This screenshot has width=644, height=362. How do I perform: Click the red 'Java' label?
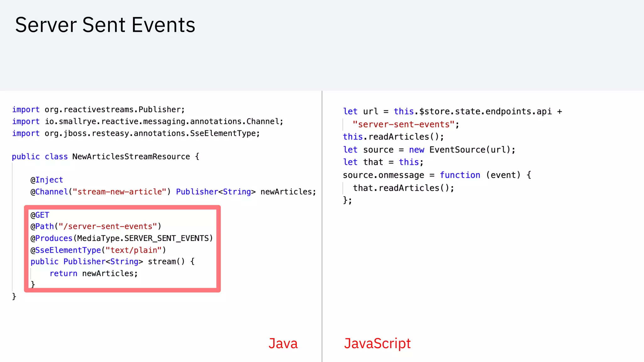283,343
